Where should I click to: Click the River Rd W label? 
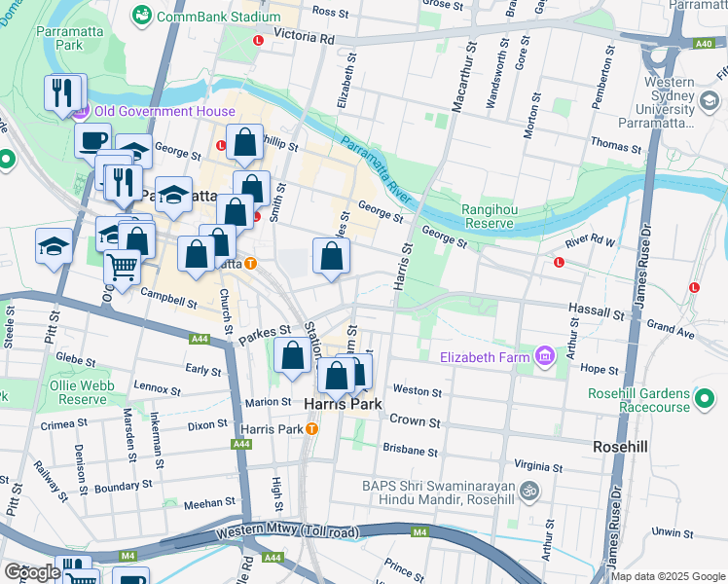pyautogui.click(x=590, y=240)
